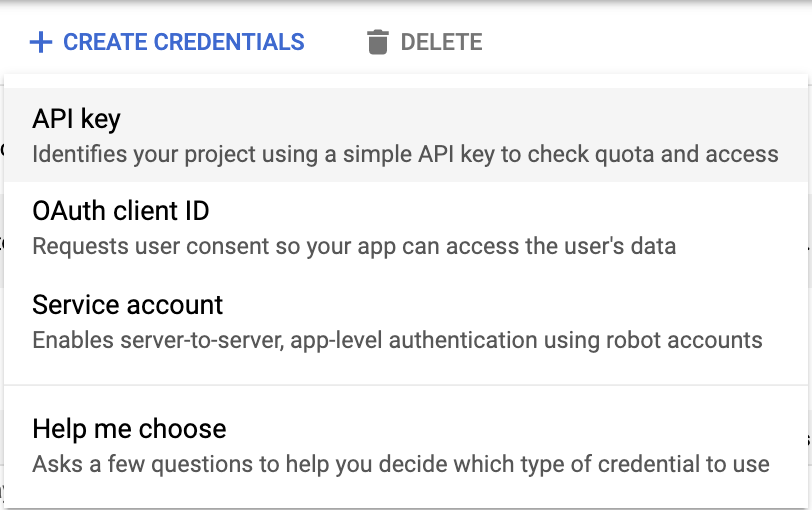
Task: Click the 'Enables server-to-server' description line
Action: (397, 339)
